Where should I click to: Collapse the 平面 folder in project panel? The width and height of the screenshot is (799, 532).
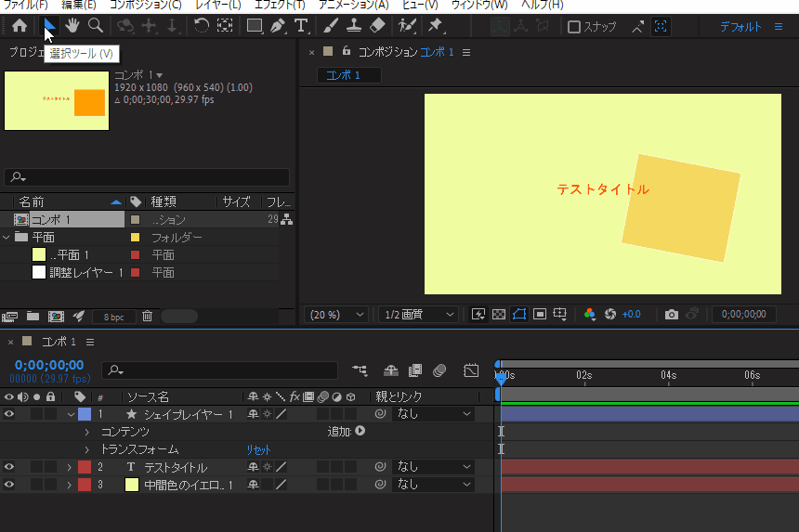coord(7,238)
